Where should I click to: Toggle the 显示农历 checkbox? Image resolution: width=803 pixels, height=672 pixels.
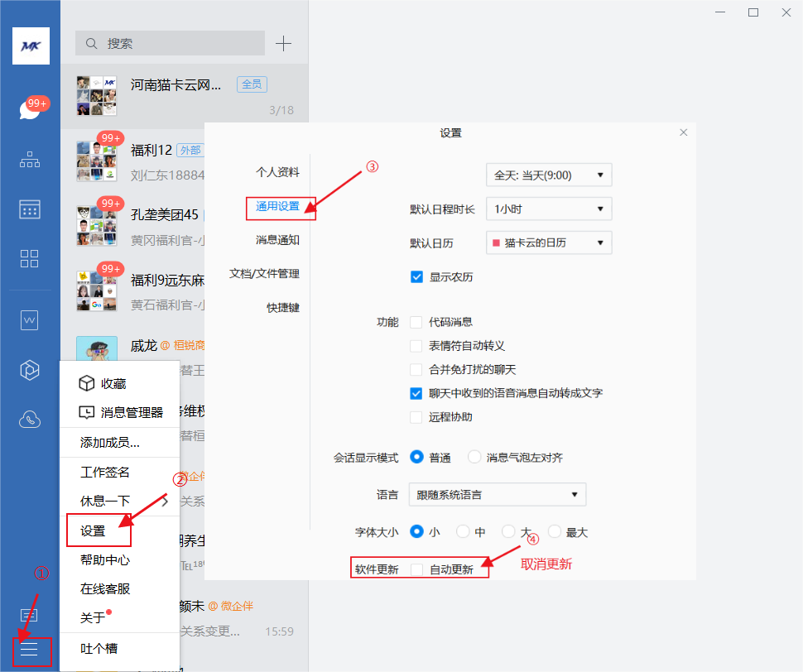[x=416, y=277]
